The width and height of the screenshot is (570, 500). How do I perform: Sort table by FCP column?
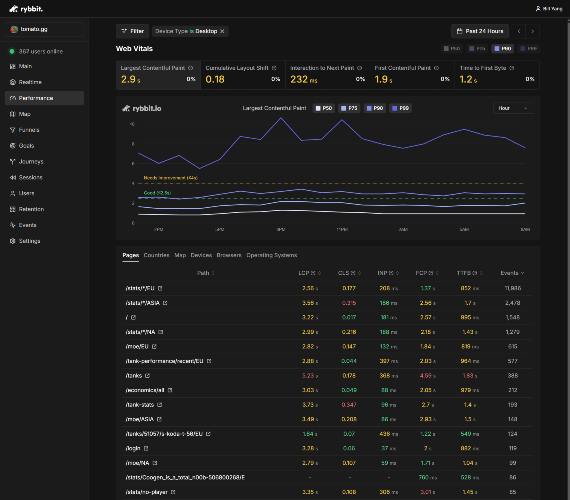[427, 273]
